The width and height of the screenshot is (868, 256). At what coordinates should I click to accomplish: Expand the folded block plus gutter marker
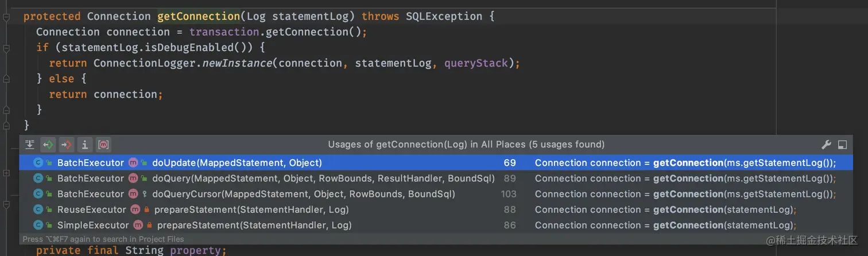point(6,173)
